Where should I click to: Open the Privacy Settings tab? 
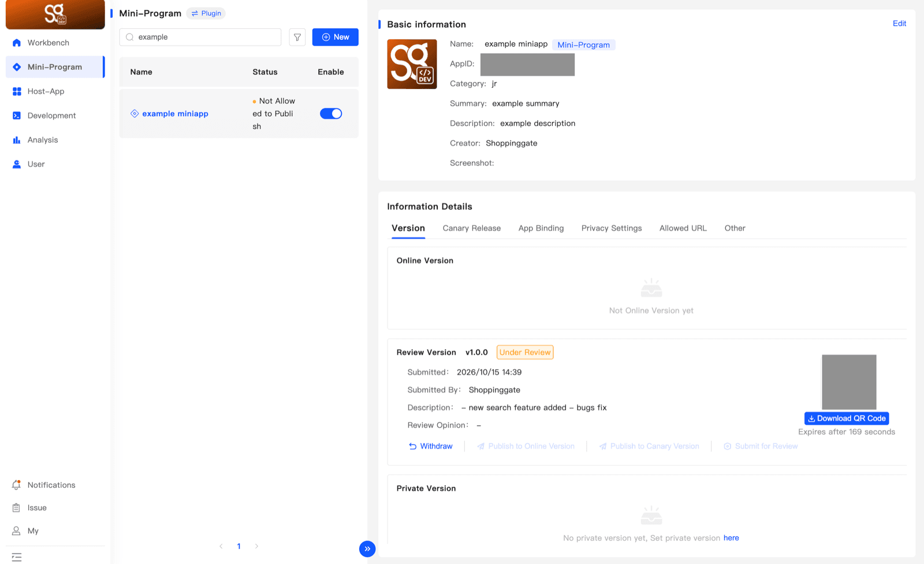[612, 228]
